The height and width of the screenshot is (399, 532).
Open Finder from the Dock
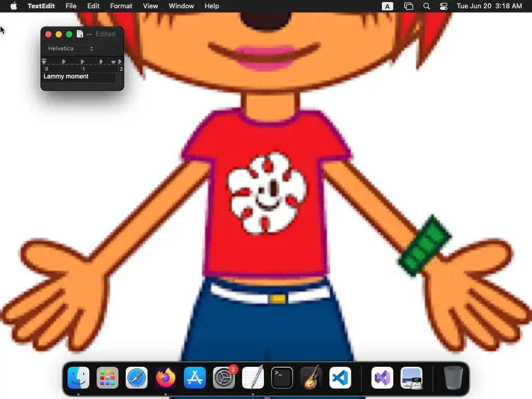click(x=78, y=378)
